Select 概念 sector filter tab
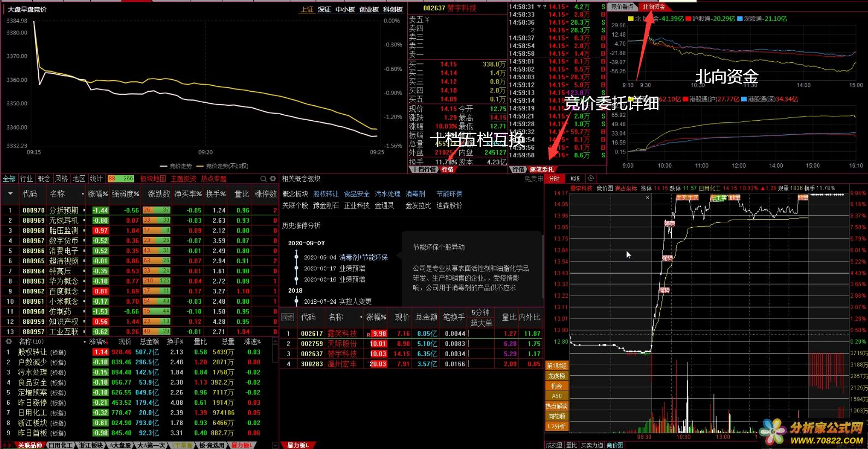This screenshot has width=868, height=449. click(44, 179)
